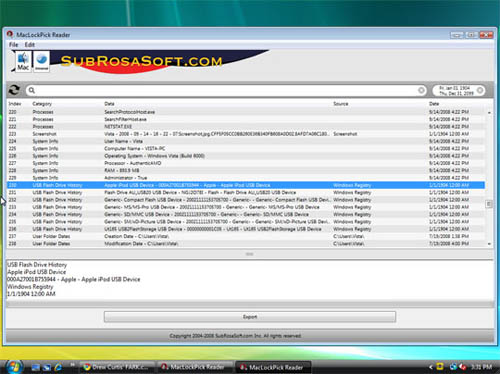Click the Export button
This screenshot has height=374, width=500.
[250, 317]
